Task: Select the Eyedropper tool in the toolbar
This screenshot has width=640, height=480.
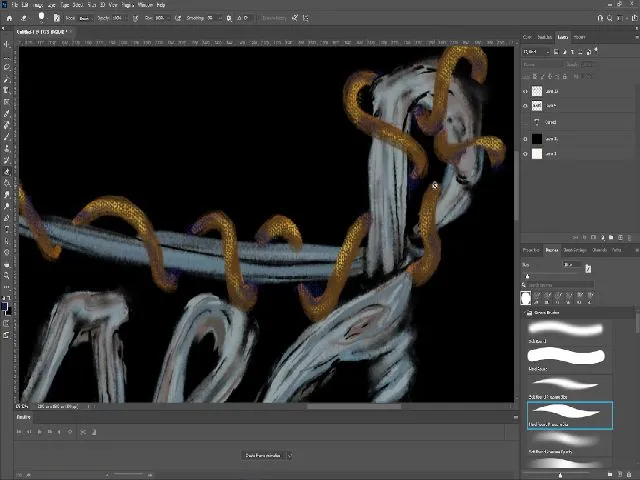Action: click(x=7, y=113)
